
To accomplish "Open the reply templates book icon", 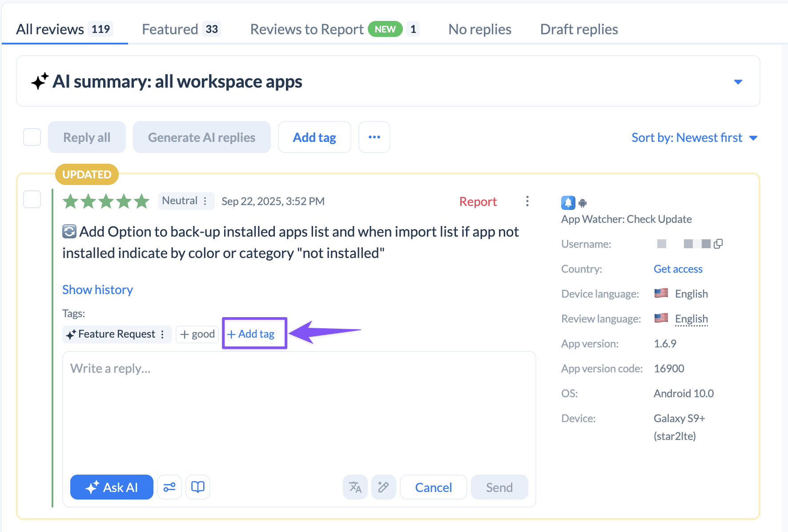I will click(198, 487).
